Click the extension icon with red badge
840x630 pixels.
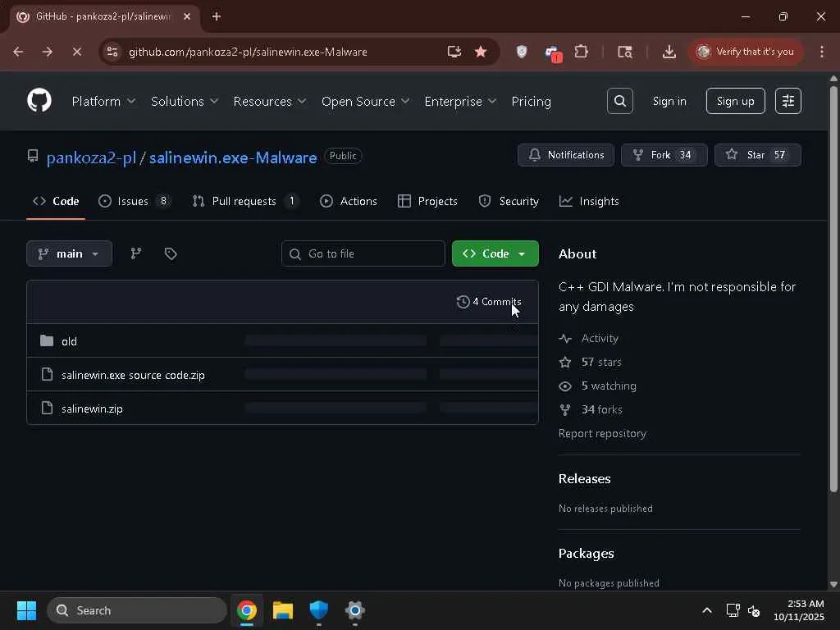[552, 53]
